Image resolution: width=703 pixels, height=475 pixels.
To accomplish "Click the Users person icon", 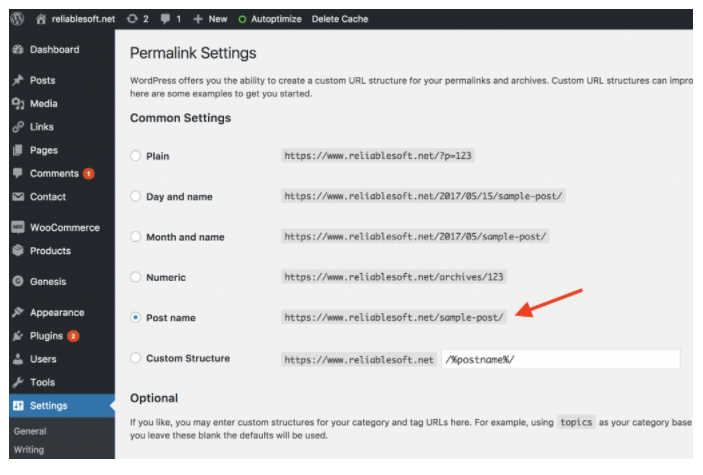I will tap(18, 359).
